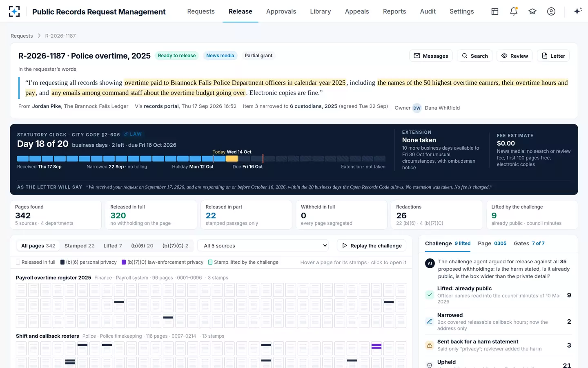Select the (b)(7)(C) 2 filter
Image resolution: width=588 pixels, height=368 pixels.
pos(176,246)
